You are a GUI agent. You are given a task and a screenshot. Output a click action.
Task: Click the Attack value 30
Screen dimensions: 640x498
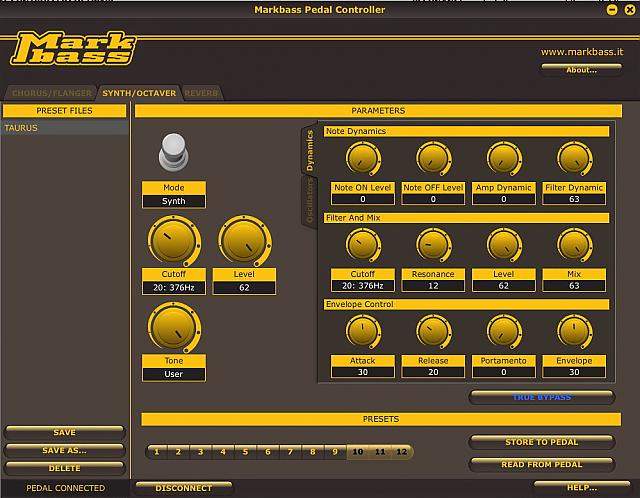tap(363, 372)
